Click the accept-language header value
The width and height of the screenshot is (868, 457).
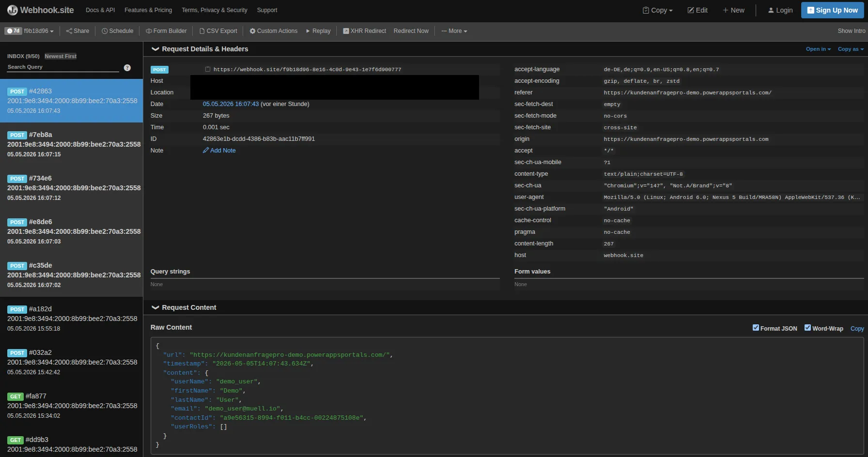[x=661, y=69]
